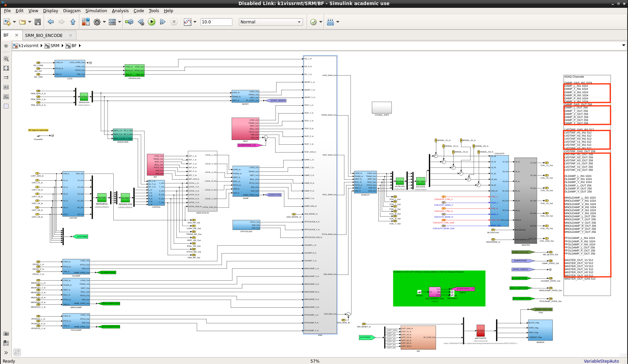The width and height of the screenshot is (628, 364).
Task: Click the screenshot camera icon
Action: 6,333
